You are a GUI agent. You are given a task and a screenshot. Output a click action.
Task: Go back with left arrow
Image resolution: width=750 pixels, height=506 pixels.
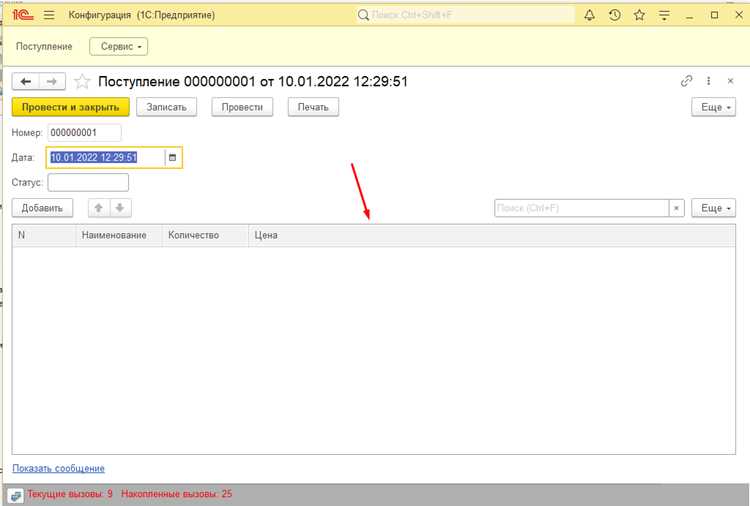(x=25, y=82)
